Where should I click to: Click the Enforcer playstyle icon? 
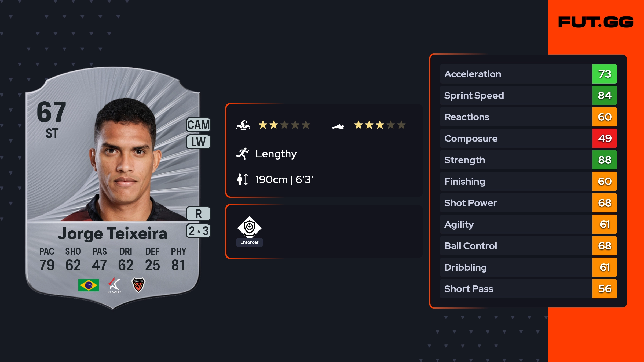coord(249,227)
